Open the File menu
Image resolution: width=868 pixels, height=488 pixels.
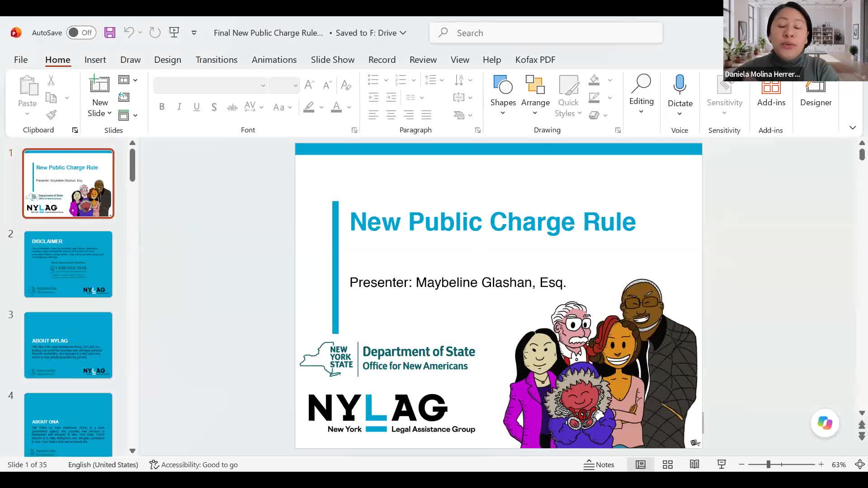pos(21,60)
